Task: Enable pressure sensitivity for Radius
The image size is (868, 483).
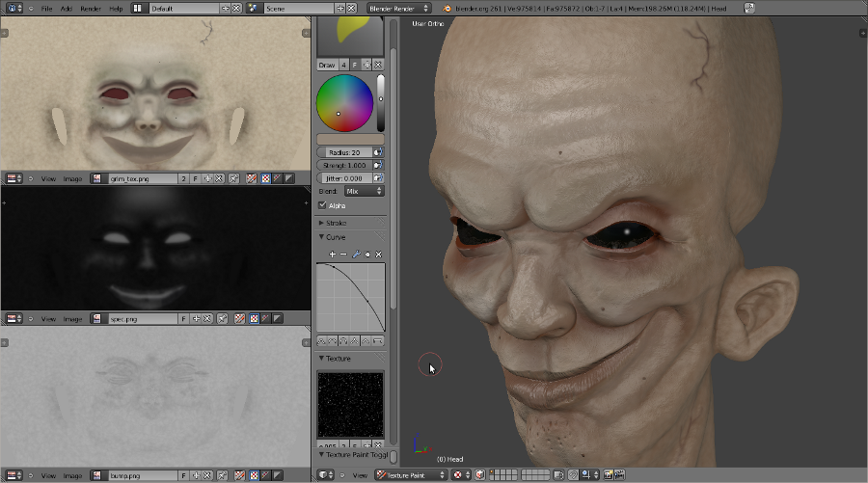Action: [378, 152]
